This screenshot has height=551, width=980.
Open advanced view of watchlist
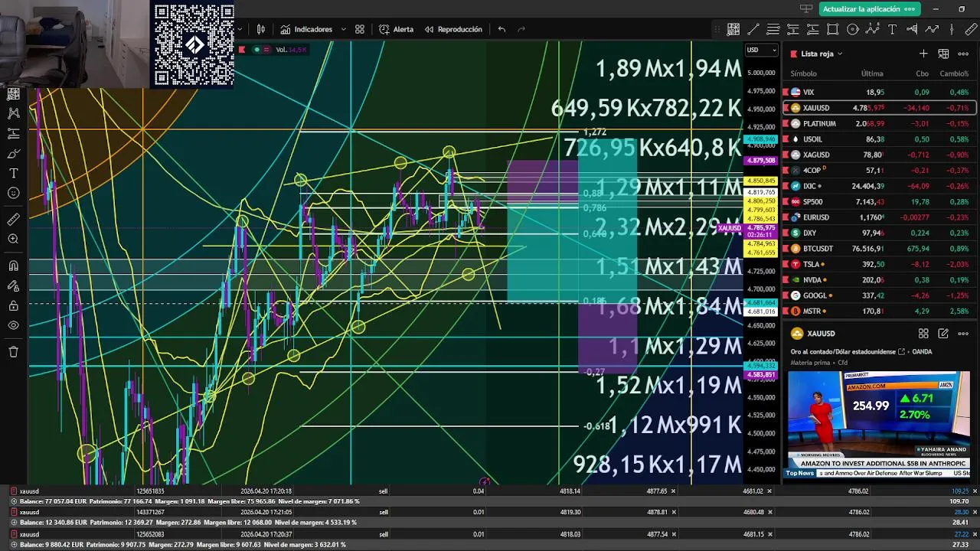[943, 54]
